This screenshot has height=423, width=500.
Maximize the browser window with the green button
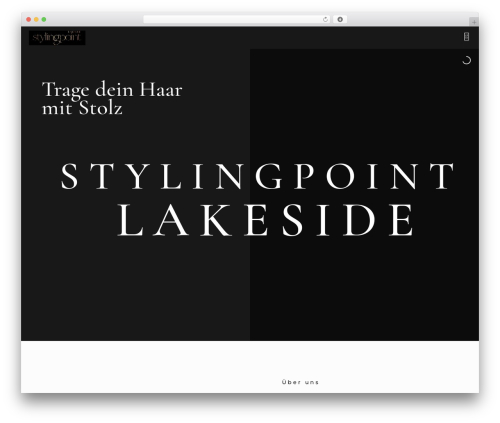(x=44, y=20)
